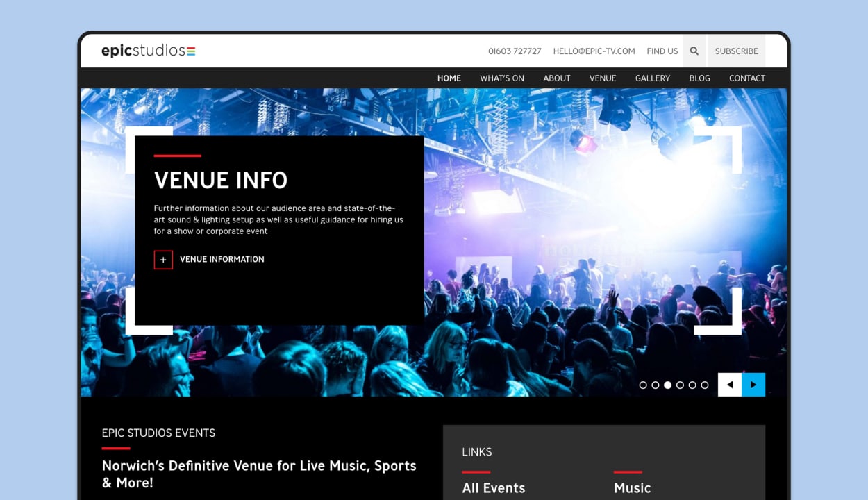
Task: Click the Find Us link
Action: point(662,51)
